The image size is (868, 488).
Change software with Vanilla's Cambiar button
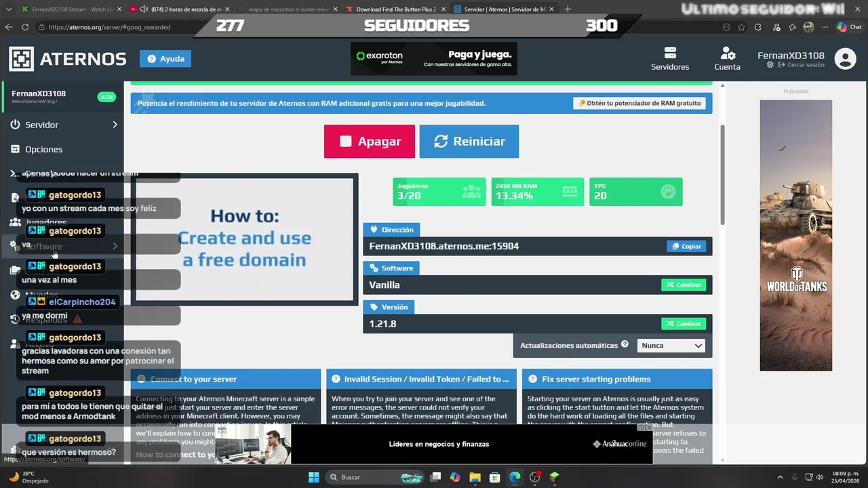point(684,285)
